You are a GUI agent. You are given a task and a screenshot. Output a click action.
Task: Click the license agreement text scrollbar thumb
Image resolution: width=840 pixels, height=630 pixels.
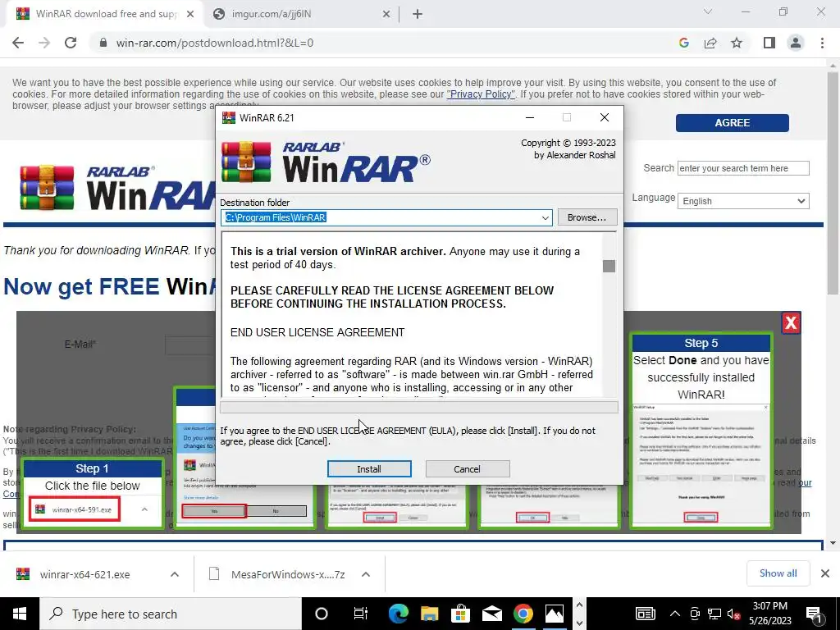pos(609,266)
